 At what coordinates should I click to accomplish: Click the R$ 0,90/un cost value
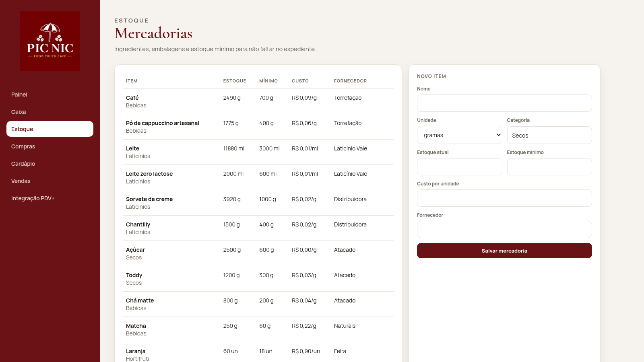click(306, 351)
